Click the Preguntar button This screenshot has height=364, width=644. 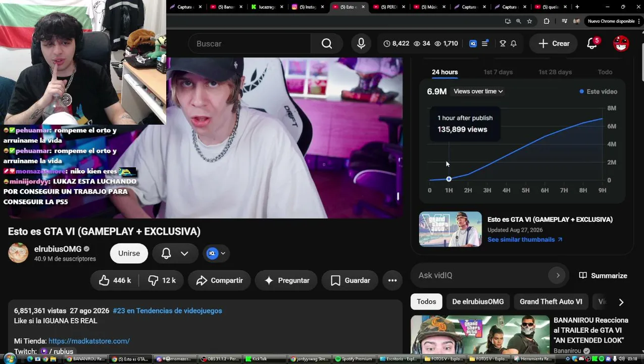286,281
